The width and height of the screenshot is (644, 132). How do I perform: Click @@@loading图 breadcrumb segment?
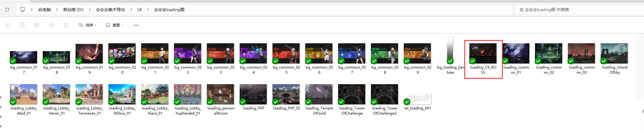[169, 10]
